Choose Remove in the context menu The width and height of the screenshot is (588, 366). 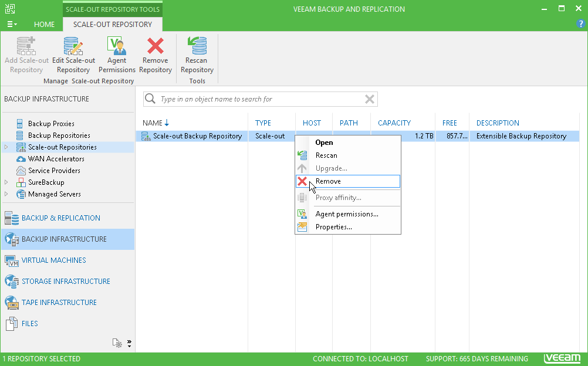348,181
